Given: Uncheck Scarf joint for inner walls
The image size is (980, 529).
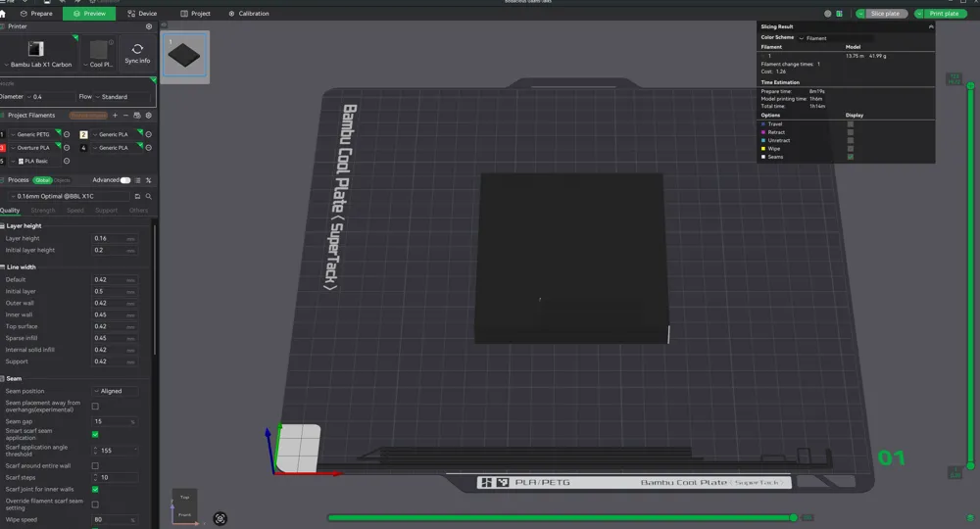Looking at the screenshot, I should click(x=95, y=490).
